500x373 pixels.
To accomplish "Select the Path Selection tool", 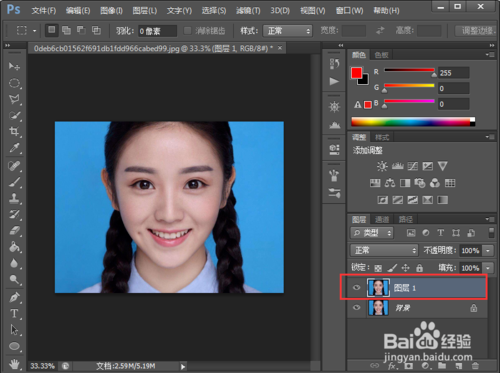I will click(x=14, y=330).
